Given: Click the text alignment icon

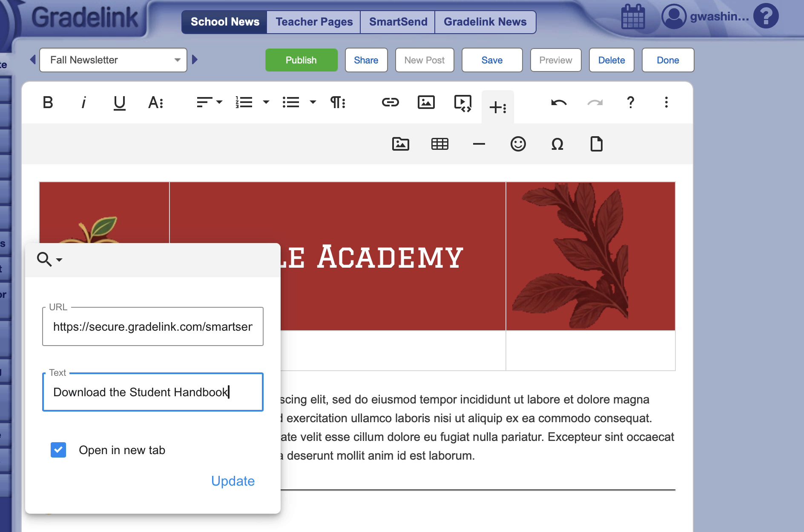Looking at the screenshot, I should pos(204,103).
